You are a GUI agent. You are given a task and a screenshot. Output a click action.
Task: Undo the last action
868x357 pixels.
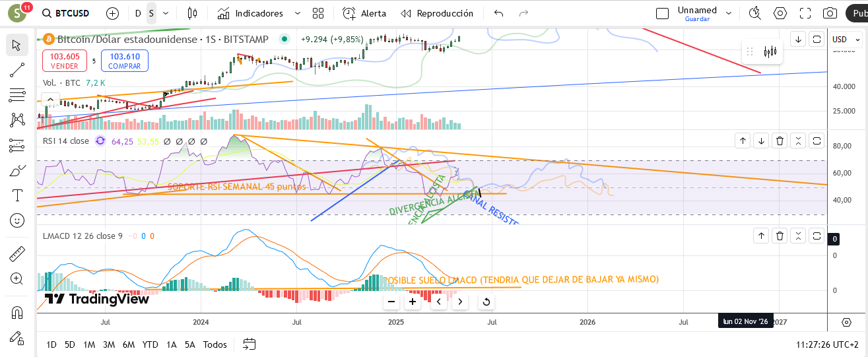coord(498,13)
